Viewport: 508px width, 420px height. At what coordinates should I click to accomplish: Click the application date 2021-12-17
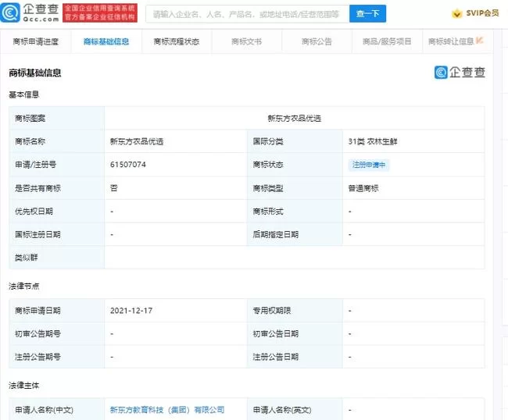pos(131,311)
